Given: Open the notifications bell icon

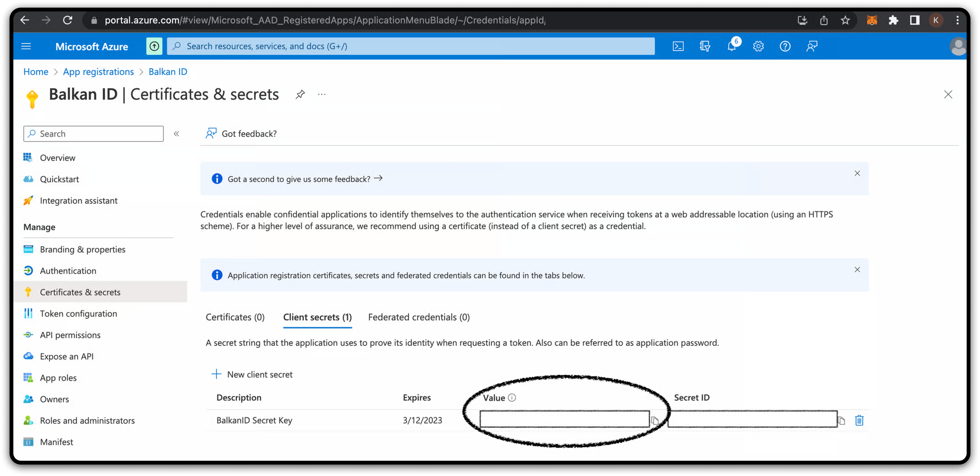Looking at the screenshot, I should point(731,47).
